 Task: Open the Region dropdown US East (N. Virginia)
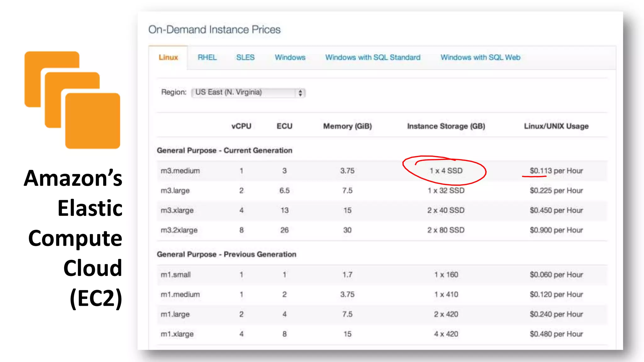click(x=248, y=92)
